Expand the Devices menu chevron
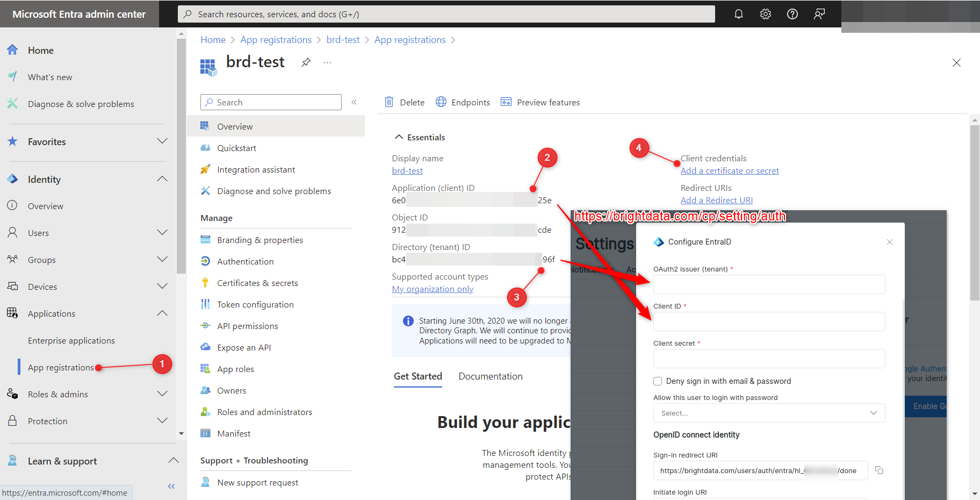The height and width of the screenshot is (500, 980). 162,287
